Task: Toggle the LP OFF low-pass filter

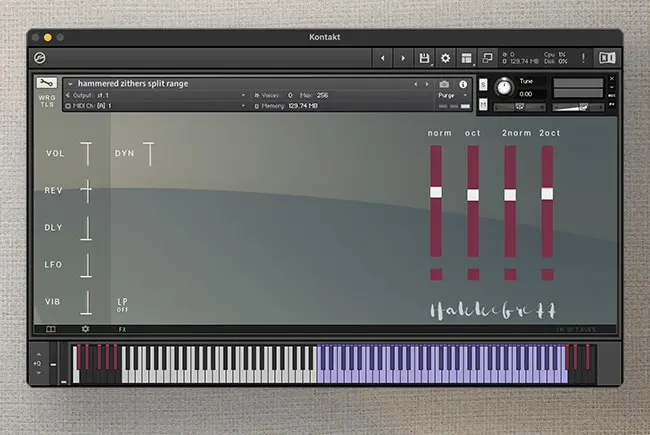Action: click(122, 304)
